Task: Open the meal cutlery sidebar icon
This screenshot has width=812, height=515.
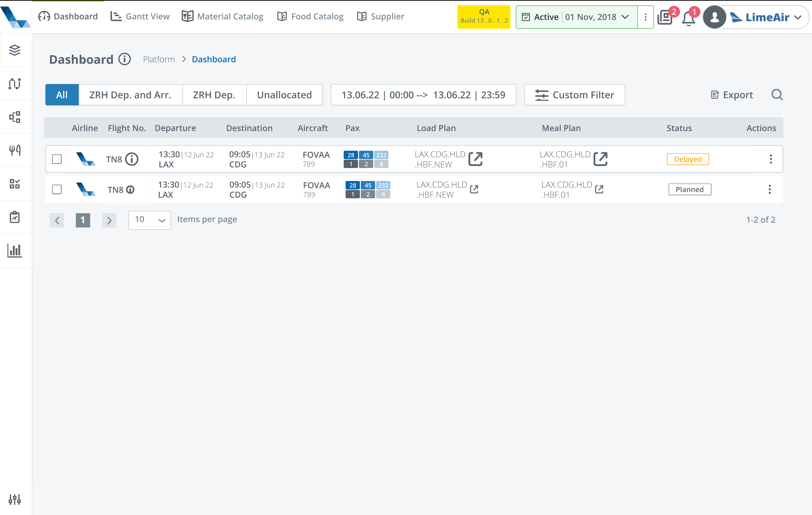Action: click(x=15, y=150)
